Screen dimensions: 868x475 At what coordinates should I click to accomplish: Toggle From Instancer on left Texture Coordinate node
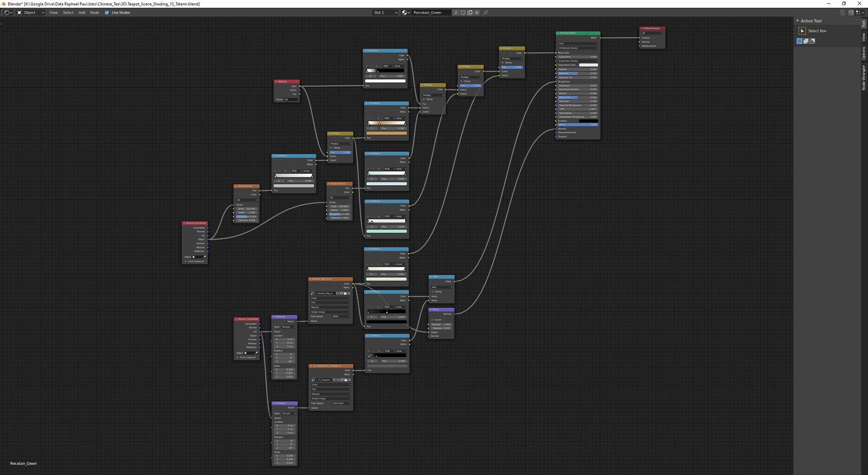[186, 261]
